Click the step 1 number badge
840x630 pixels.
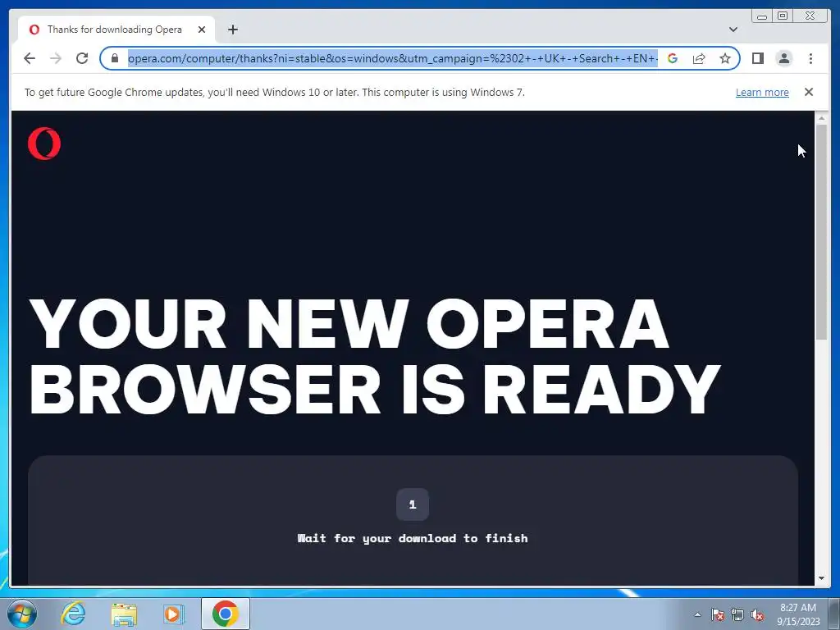(413, 504)
